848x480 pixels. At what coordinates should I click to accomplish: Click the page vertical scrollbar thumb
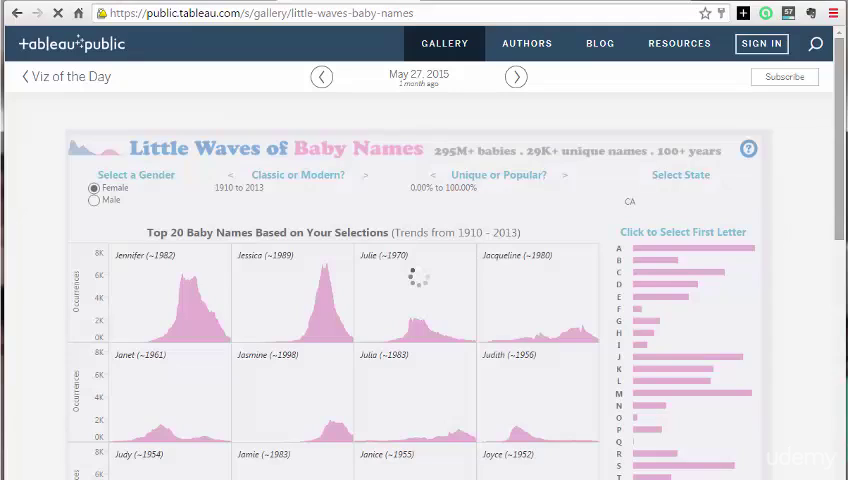(x=839, y=141)
